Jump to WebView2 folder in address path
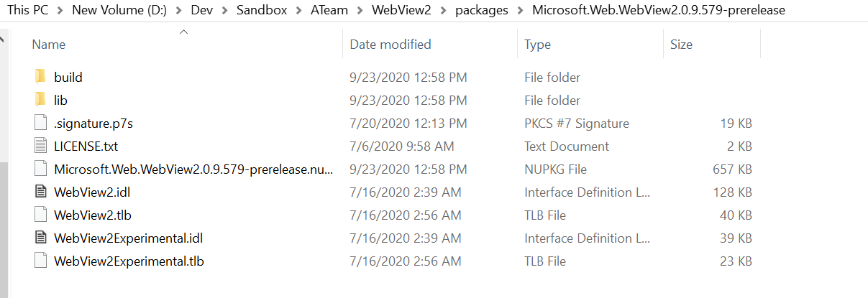 point(402,11)
